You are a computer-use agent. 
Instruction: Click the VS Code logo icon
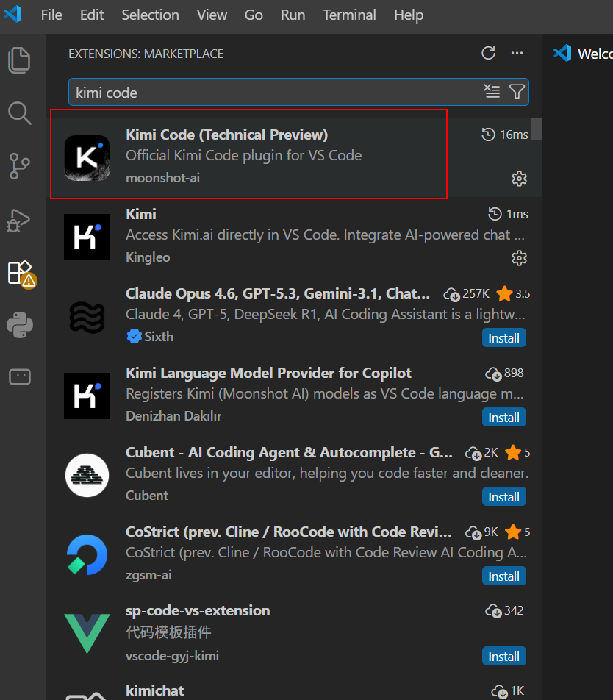13,14
